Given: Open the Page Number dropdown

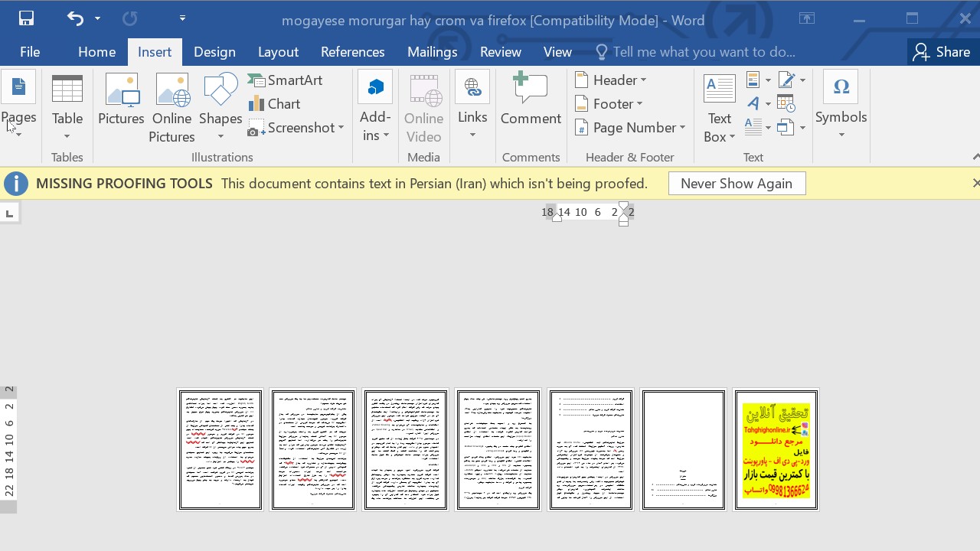Looking at the screenshot, I should 629,128.
